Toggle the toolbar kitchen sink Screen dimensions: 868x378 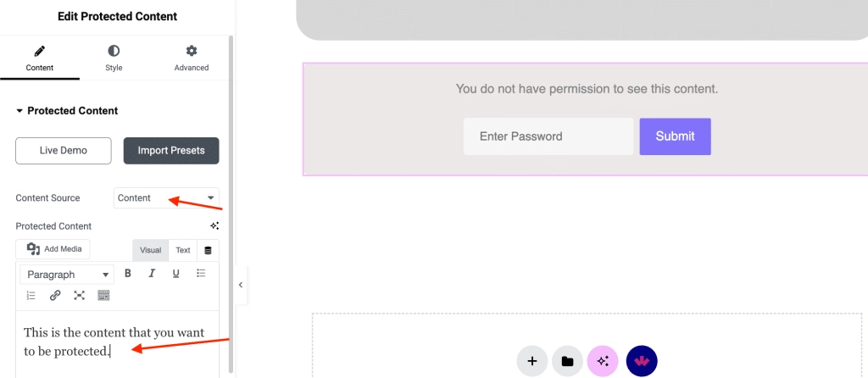pyautogui.click(x=103, y=296)
